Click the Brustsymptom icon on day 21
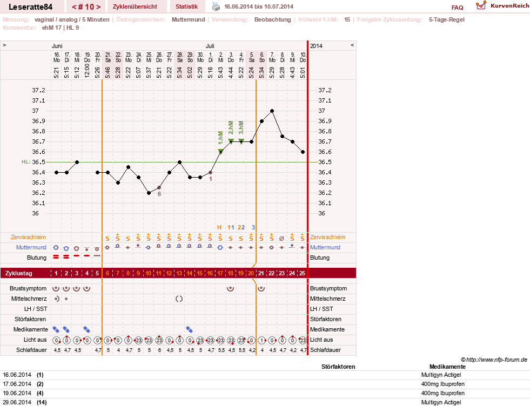This screenshot has height=420, width=530. [261, 288]
